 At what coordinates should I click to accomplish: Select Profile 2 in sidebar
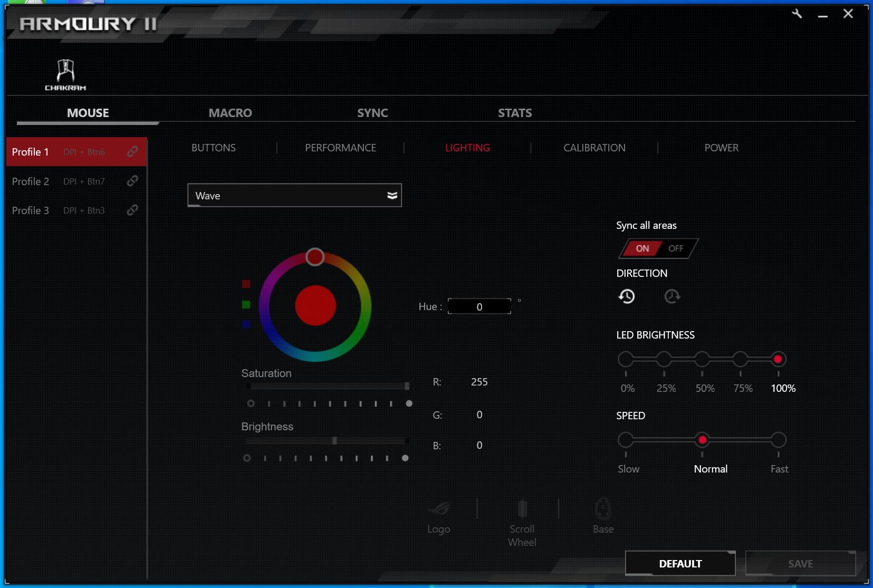tap(31, 181)
